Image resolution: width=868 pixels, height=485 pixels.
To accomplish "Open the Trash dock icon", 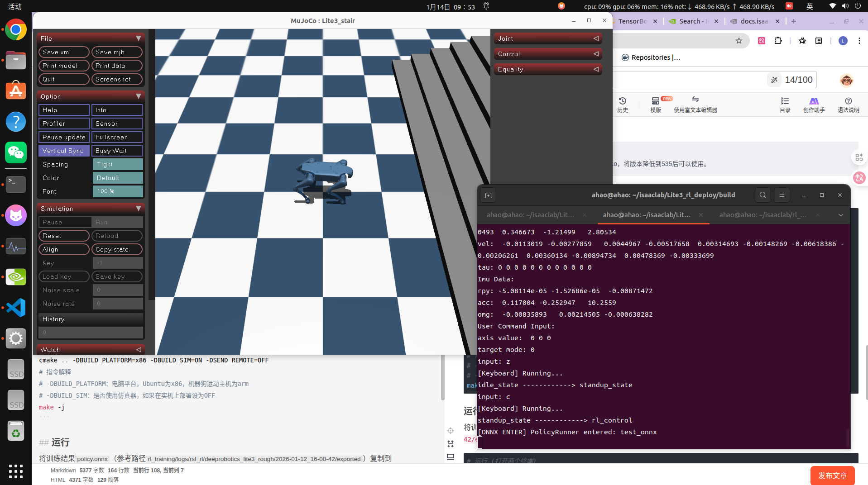I will pyautogui.click(x=16, y=431).
